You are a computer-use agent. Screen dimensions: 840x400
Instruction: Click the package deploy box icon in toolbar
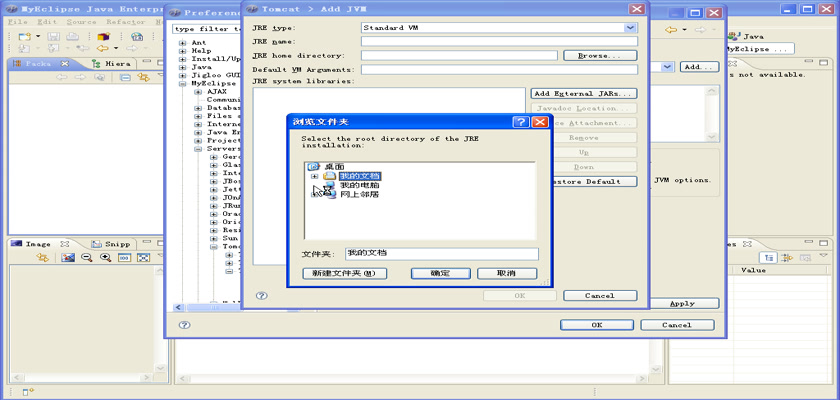pos(103,36)
